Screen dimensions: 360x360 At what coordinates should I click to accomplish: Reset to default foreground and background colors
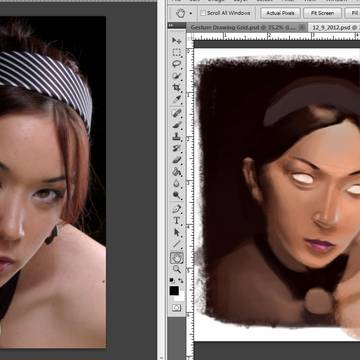(172, 280)
